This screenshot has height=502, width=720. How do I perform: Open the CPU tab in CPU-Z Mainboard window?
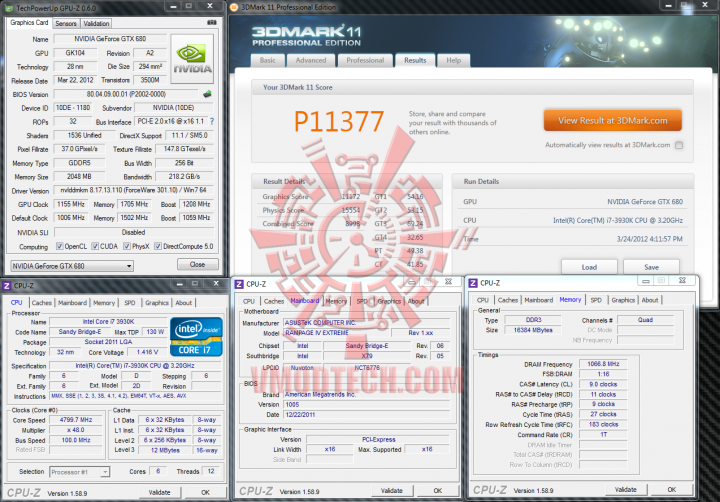point(249,301)
